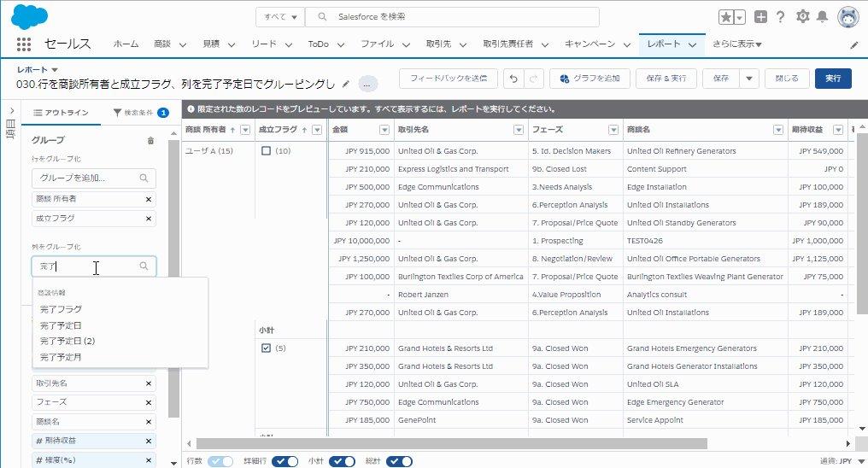Open the global actions plus icon
This screenshot has width=868, height=468.
pos(760,17)
